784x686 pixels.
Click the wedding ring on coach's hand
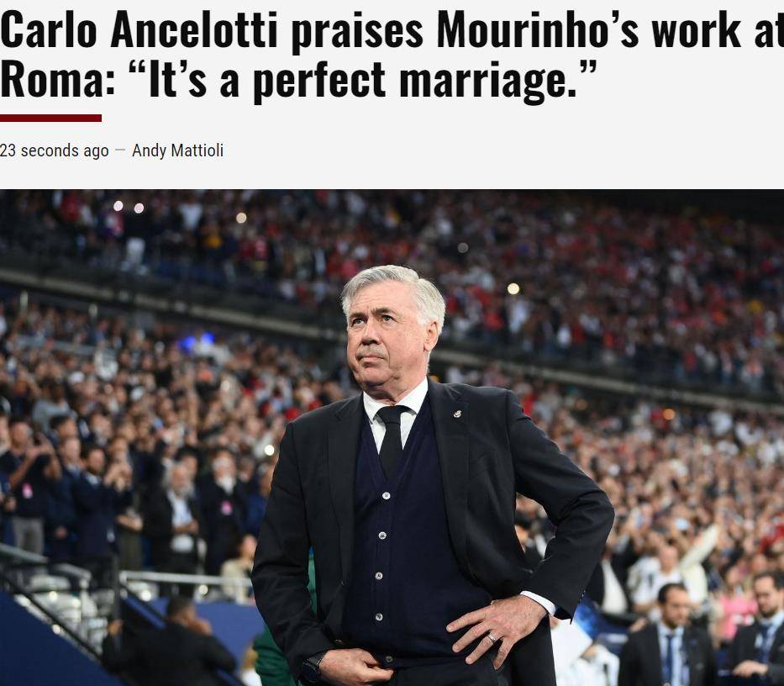click(492, 638)
